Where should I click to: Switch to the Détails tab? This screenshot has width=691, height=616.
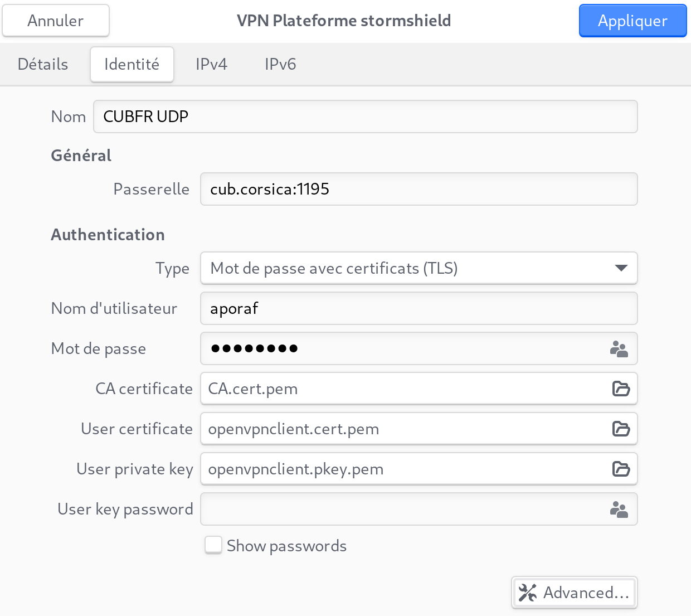click(x=43, y=64)
